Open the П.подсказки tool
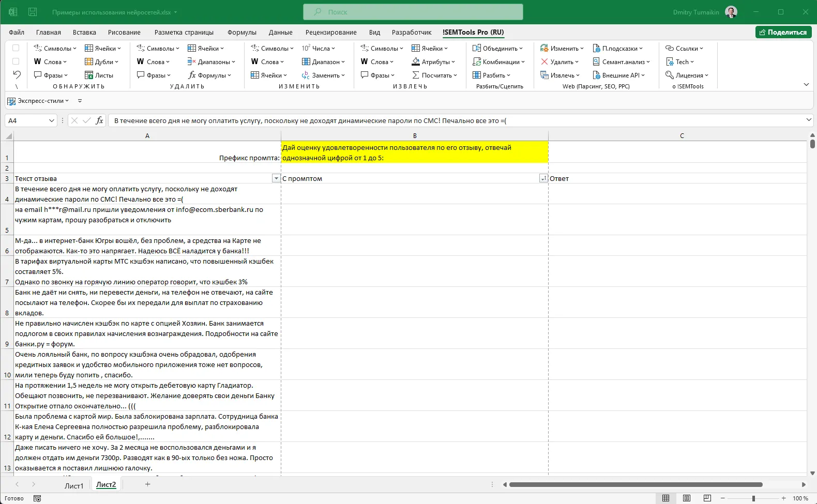This screenshot has width=817, height=504. click(x=617, y=48)
